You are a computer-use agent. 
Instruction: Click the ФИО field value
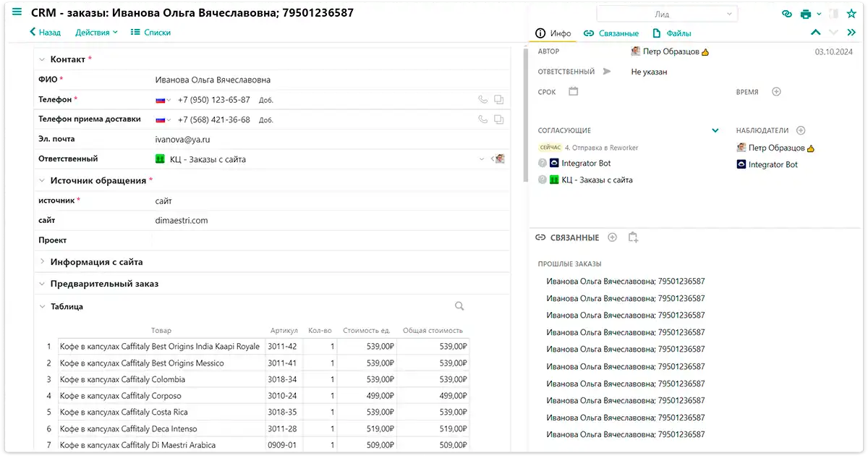(x=213, y=80)
